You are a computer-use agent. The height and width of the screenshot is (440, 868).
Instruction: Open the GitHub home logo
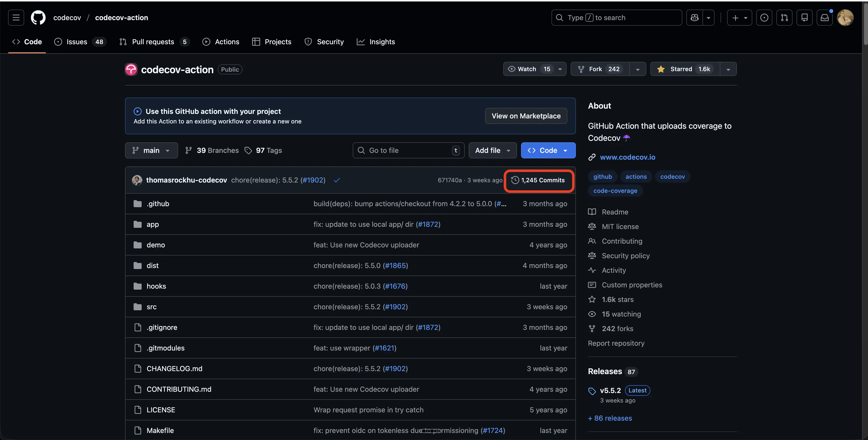point(38,18)
